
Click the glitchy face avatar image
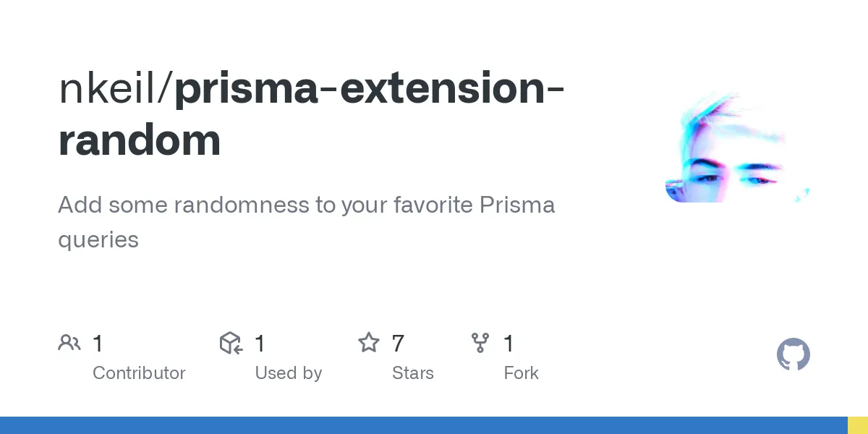pyautogui.click(x=737, y=148)
